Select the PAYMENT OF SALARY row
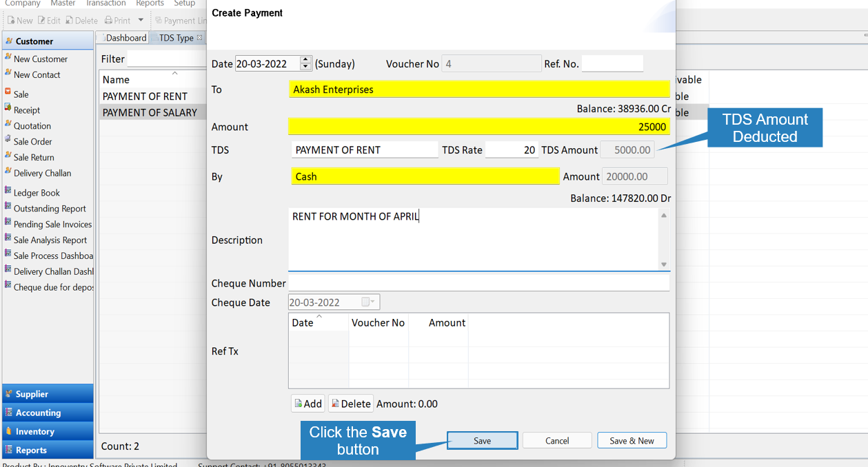Image resolution: width=868 pixels, height=467 pixels. pyautogui.click(x=153, y=112)
